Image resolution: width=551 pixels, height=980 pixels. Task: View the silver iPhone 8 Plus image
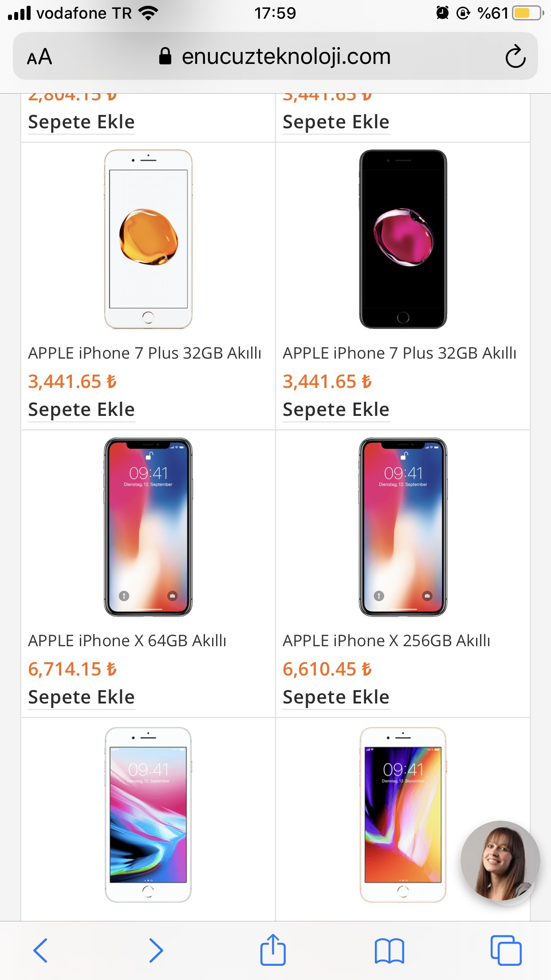tap(148, 814)
